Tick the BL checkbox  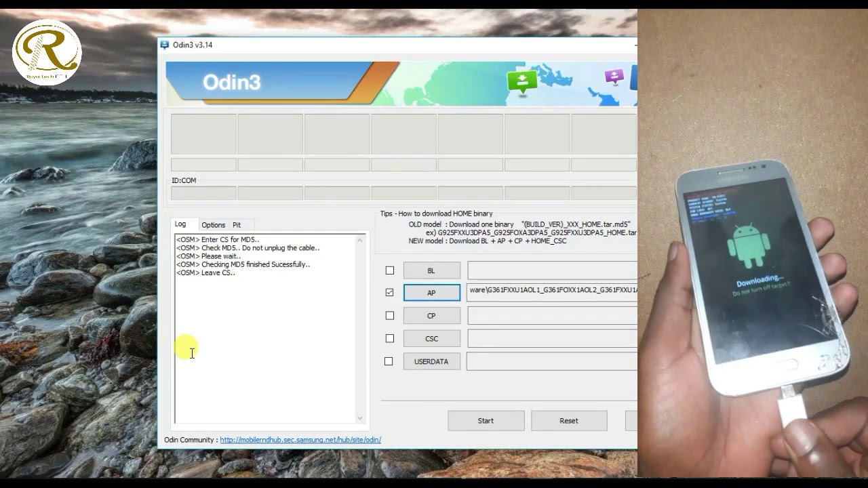[x=390, y=270]
